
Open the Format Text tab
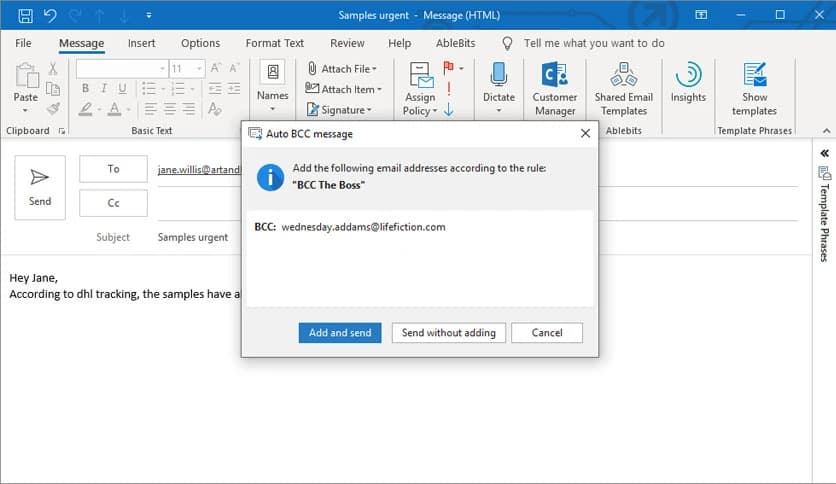[275, 43]
